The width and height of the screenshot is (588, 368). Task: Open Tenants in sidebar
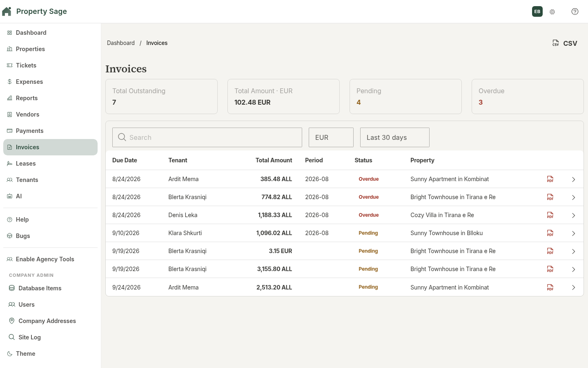coord(50,180)
